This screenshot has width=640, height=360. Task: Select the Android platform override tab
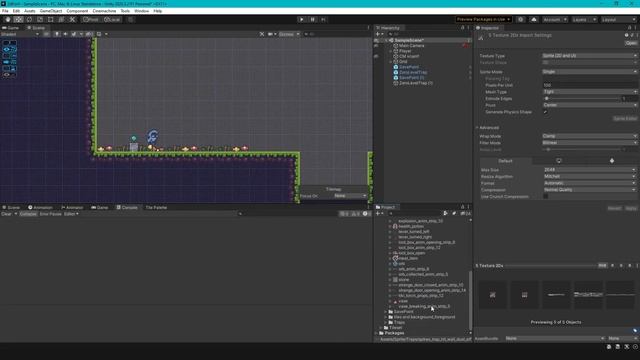611,161
